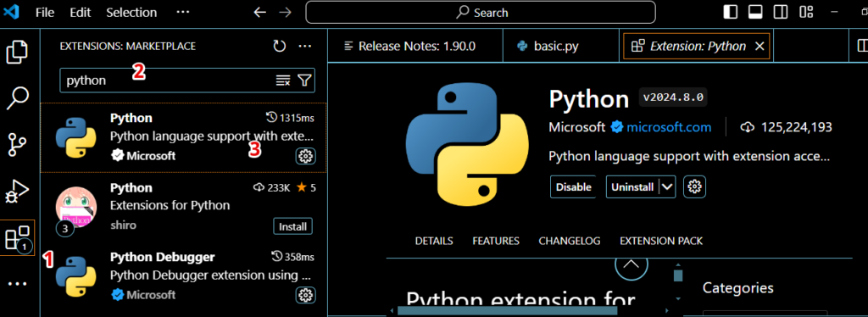
Task: Open Manage gear for Python Debugger
Action: coord(305,295)
